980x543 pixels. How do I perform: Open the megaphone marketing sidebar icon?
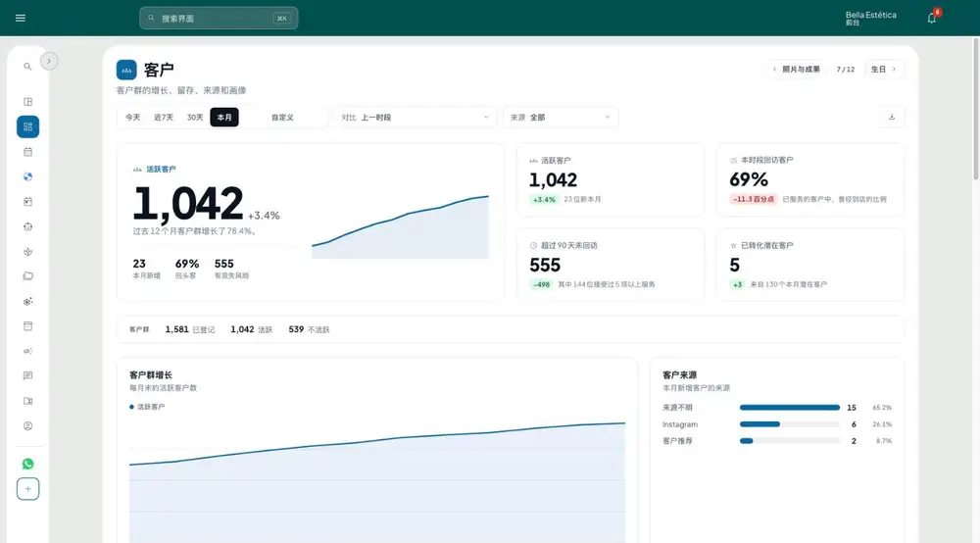(28, 351)
